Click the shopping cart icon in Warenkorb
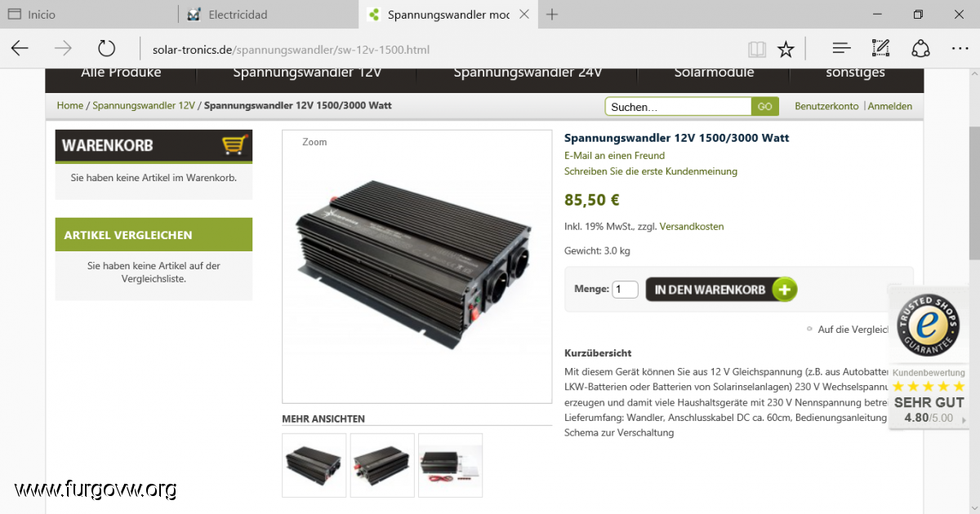The height and width of the screenshot is (514, 980). (x=234, y=145)
